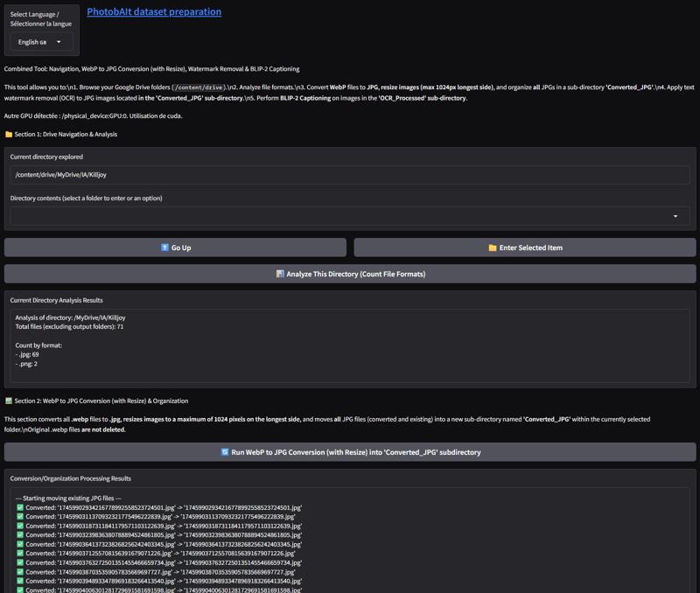This screenshot has height=593, width=700.
Task: Open the Directory contents dropdown
Action: (x=350, y=216)
